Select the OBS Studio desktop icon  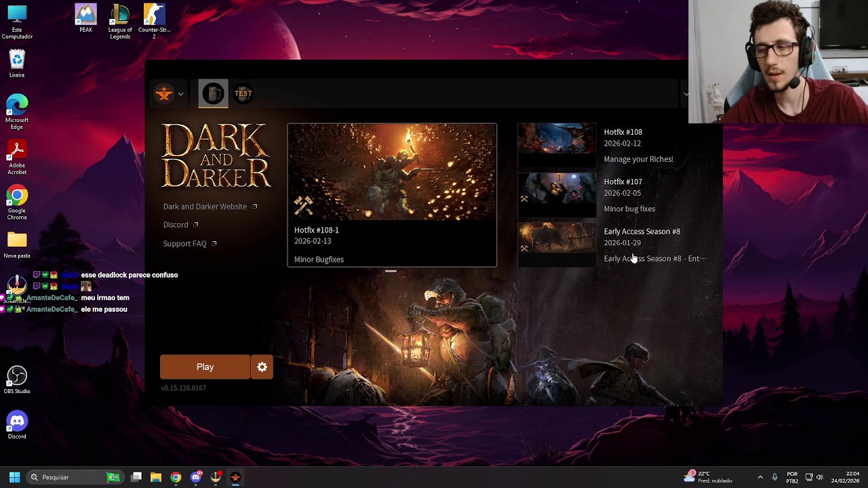pos(17,380)
